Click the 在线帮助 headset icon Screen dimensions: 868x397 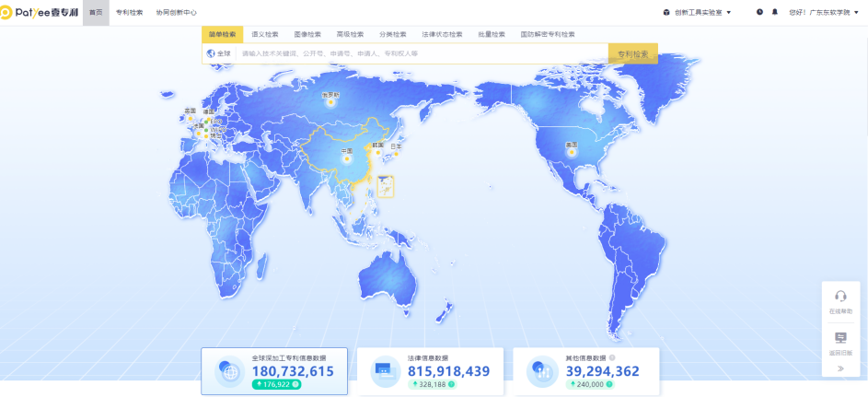[840, 297]
